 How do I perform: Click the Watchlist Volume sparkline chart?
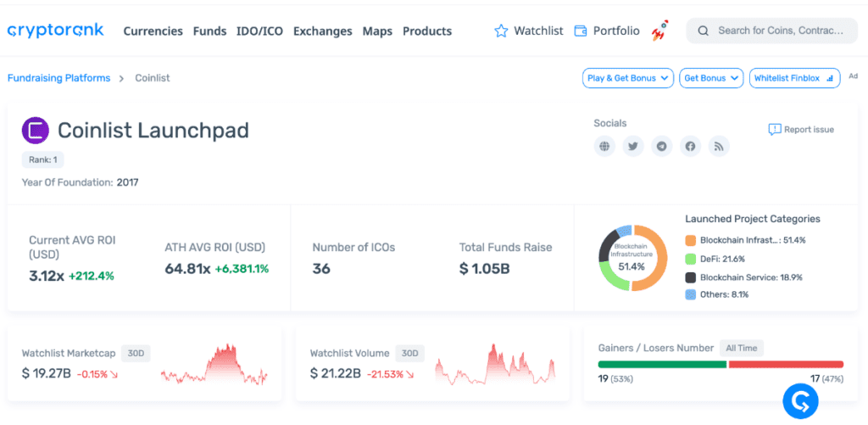click(x=495, y=365)
